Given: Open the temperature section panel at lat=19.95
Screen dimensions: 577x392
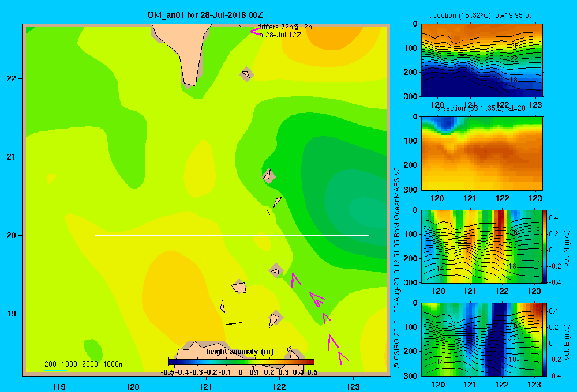Looking at the screenshot, I should click(482, 61).
